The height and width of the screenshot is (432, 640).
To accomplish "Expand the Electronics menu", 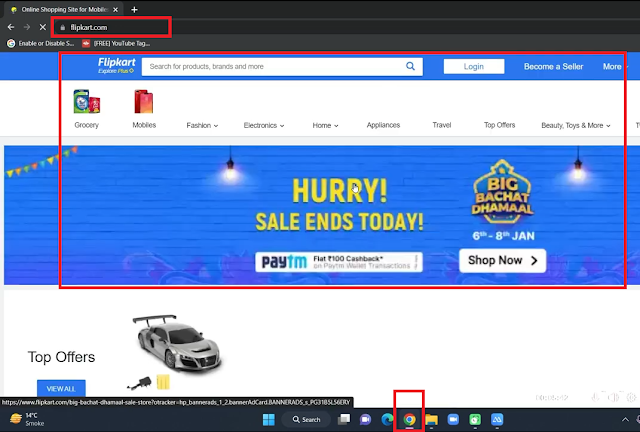I will 264,125.
